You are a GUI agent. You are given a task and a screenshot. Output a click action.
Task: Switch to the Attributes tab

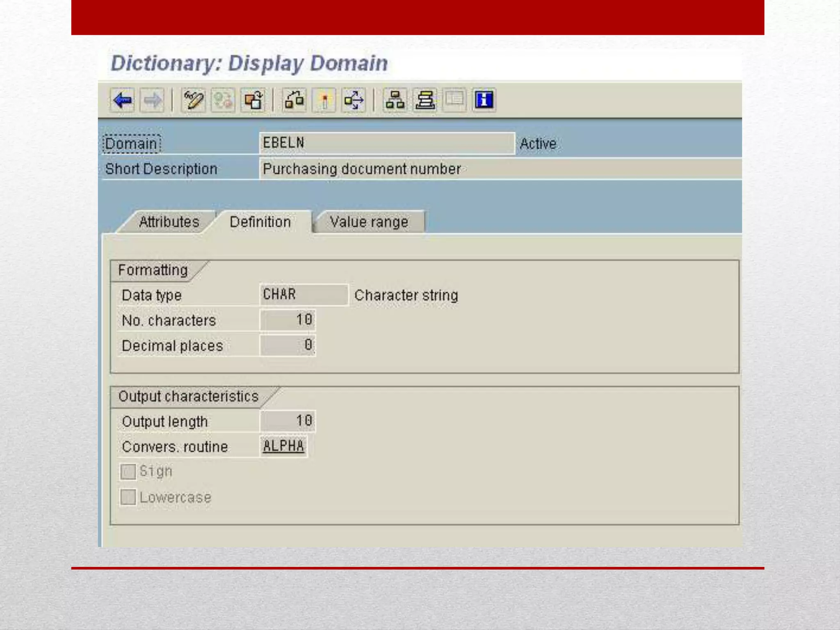click(169, 222)
